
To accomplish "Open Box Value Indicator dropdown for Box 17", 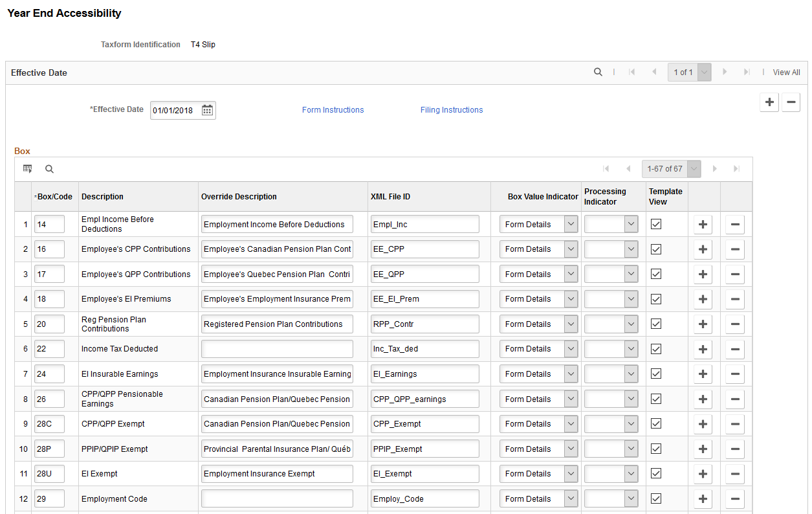I will (538, 274).
